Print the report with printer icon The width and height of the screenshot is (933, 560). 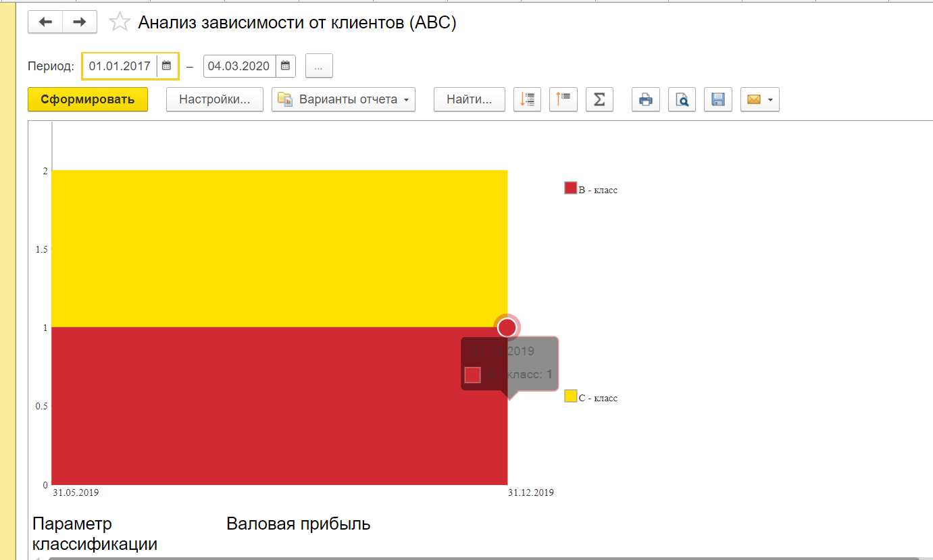(x=646, y=99)
